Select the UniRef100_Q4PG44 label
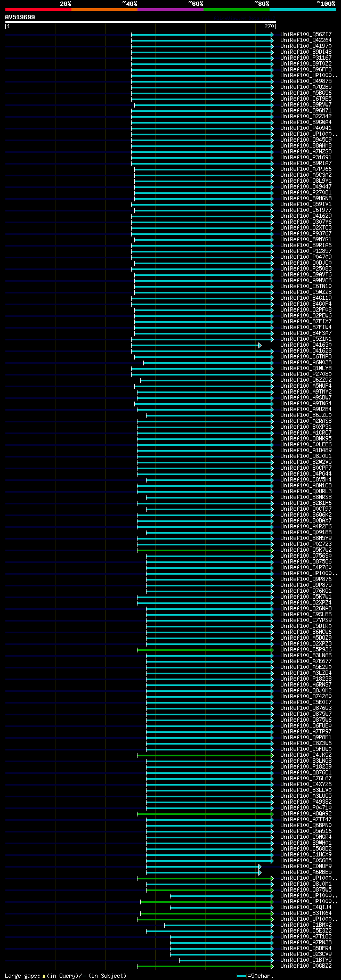The image size is (341, 980). pos(306,473)
